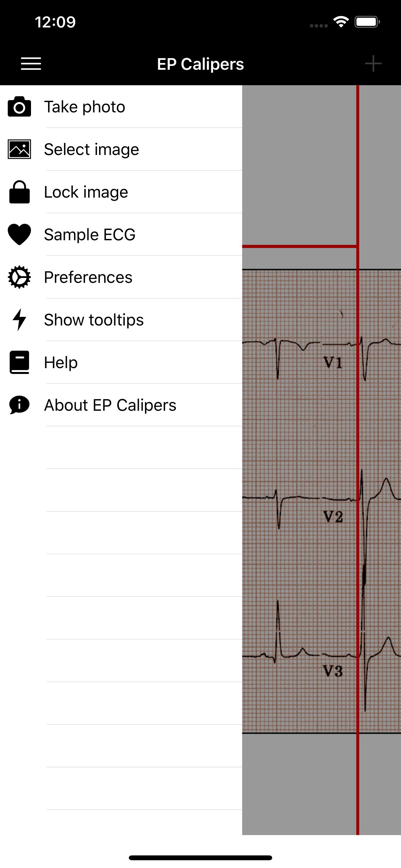Tap the hamburger menu icon

31,64
